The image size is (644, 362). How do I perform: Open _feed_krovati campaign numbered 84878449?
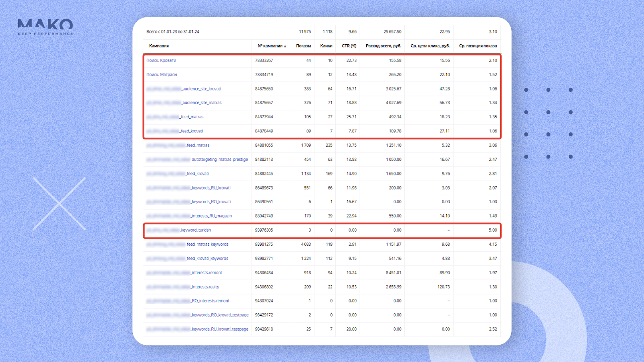pos(175,131)
